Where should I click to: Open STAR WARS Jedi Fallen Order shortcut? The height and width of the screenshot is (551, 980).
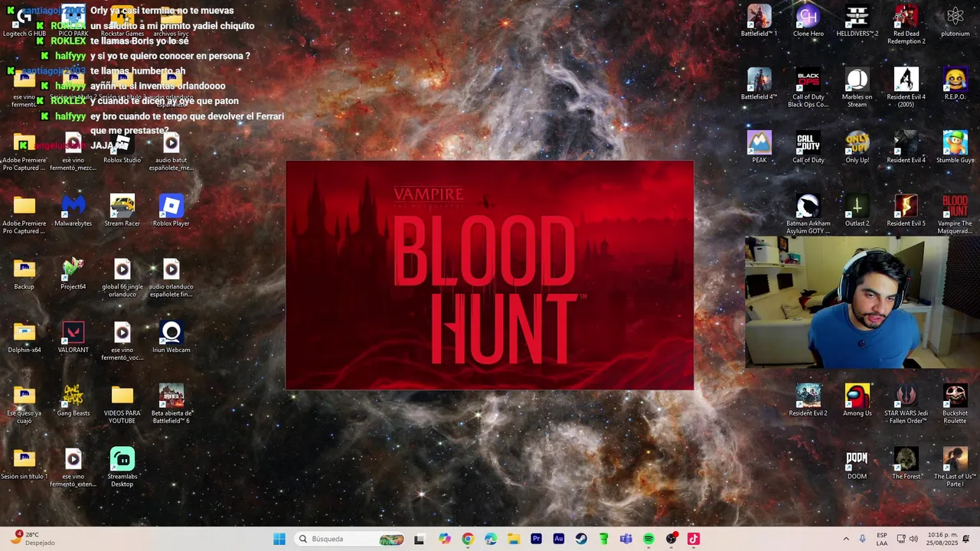point(906,403)
